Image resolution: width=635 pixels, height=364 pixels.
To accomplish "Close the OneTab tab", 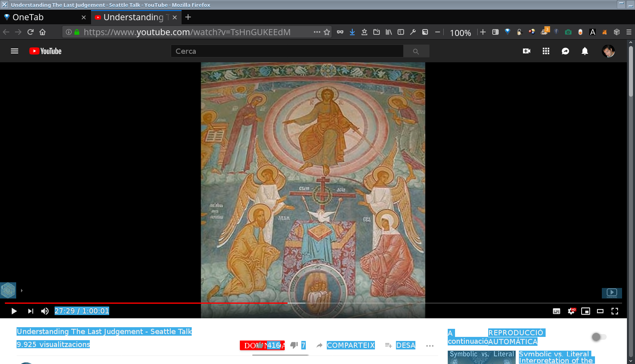I will click(84, 17).
